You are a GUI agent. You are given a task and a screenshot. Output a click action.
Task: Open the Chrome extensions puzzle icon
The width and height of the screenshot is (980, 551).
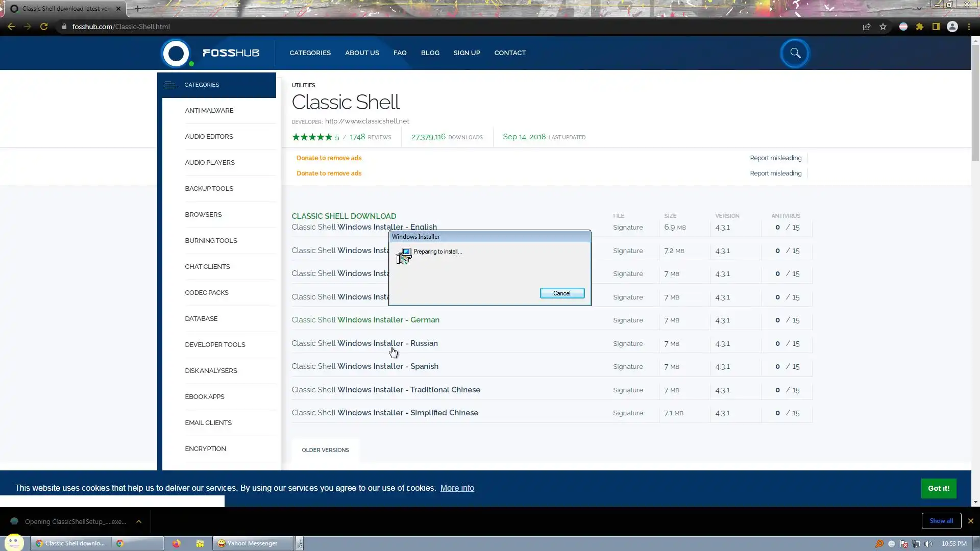tap(920, 27)
